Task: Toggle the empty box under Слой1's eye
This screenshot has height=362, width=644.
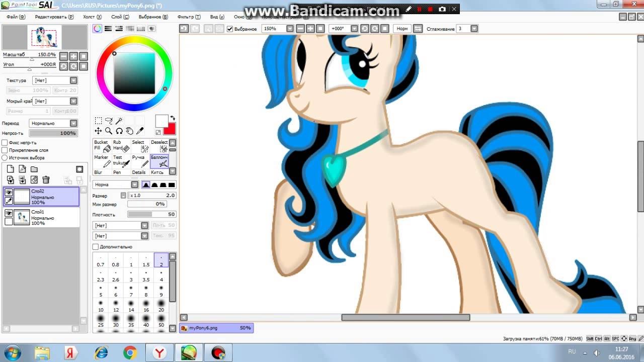Action: coord(9,222)
